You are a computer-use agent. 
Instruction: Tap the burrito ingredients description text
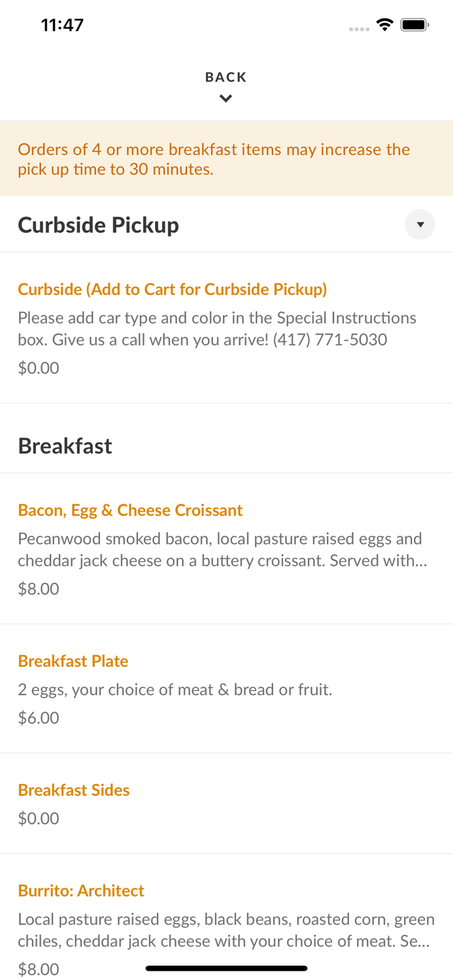coord(226,930)
